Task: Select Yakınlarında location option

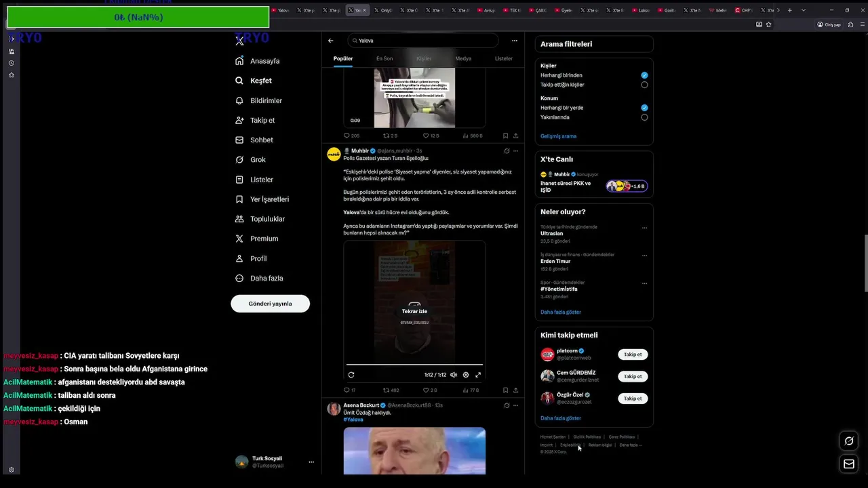Action: point(644,117)
